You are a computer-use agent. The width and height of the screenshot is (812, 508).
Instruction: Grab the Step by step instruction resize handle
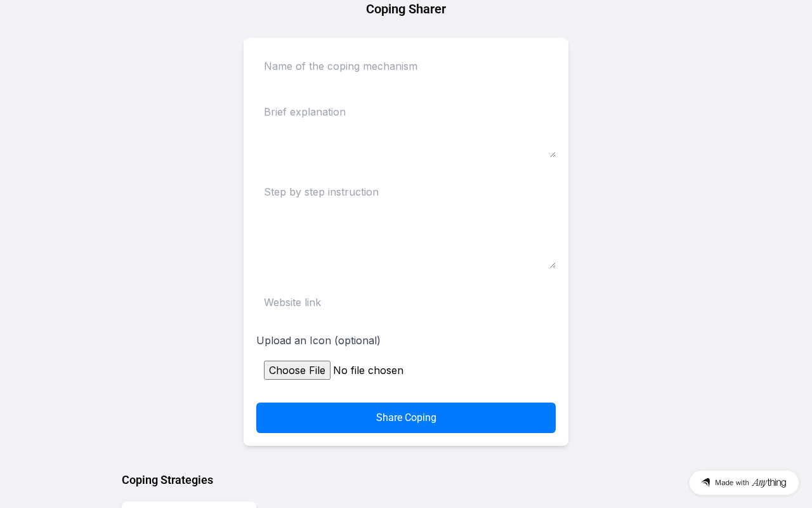pyautogui.click(x=553, y=265)
